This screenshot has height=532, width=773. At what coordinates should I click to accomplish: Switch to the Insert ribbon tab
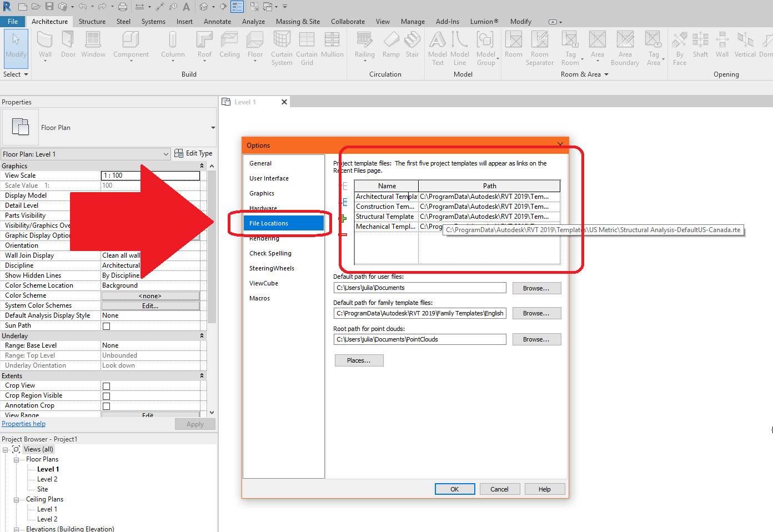[184, 21]
